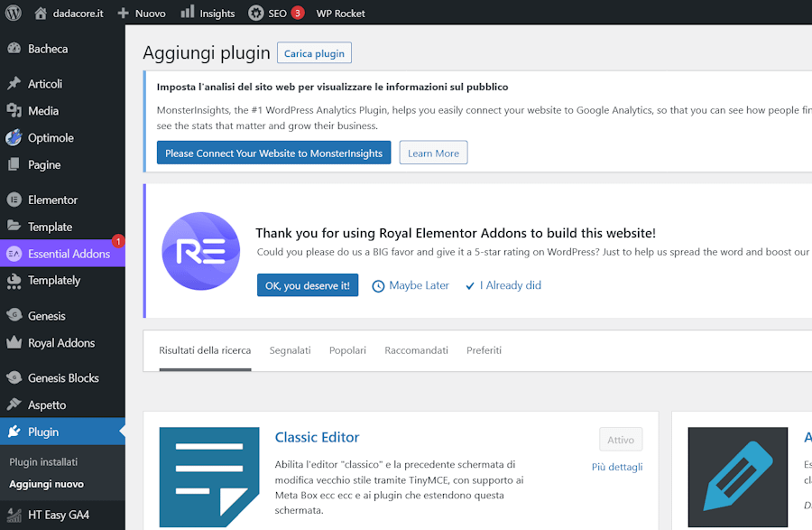This screenshot has height=530, width=812.
Task: Click the pencil plugin thumbnail
Action: pos(738,477)
